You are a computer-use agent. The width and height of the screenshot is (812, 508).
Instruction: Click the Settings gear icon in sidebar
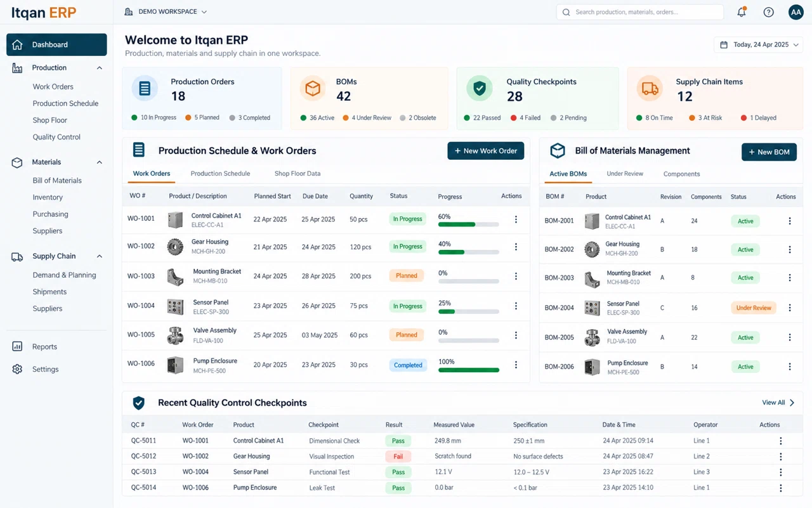point(17,369)
